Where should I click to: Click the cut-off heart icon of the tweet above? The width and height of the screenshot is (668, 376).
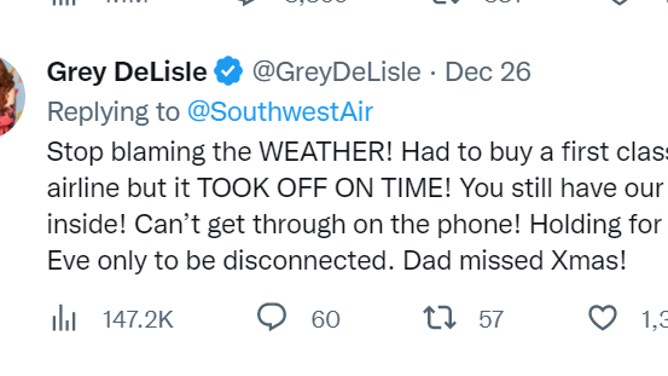619,2
